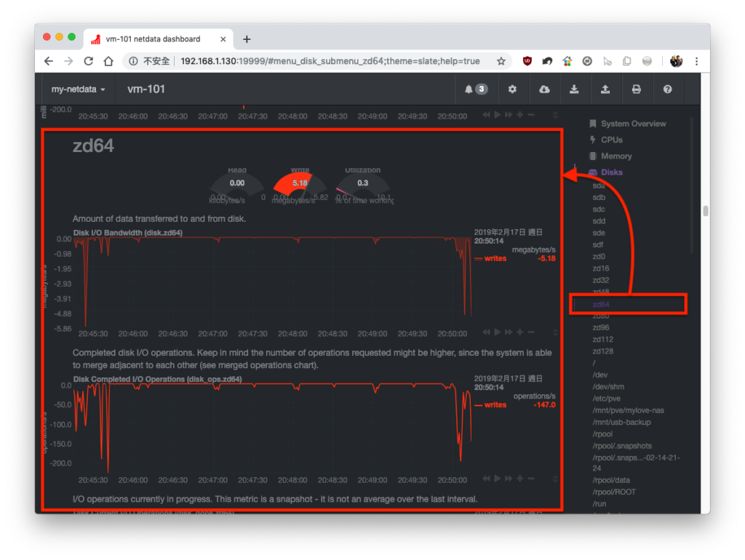
Task: Open the my-netdata dropdown menu
Action: click(78, 89)
